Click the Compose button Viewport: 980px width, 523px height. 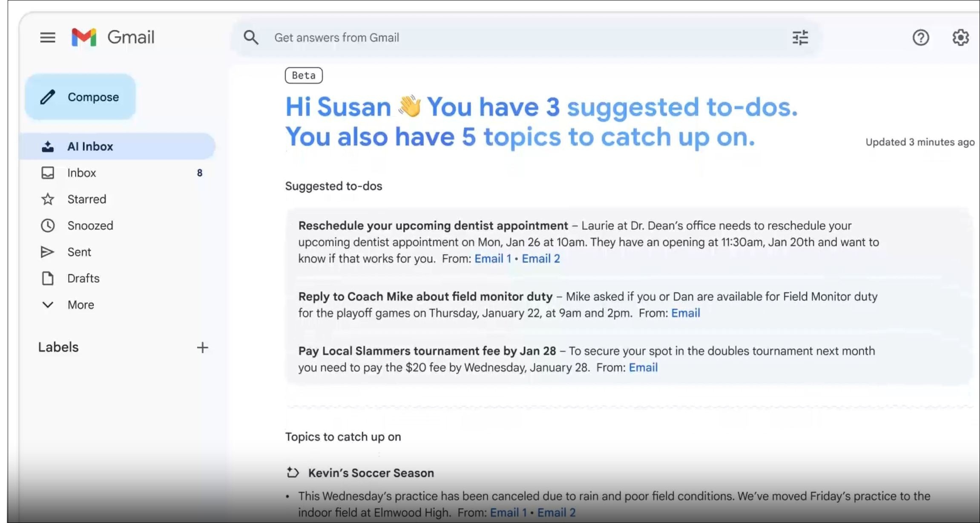tap(80, 97)
